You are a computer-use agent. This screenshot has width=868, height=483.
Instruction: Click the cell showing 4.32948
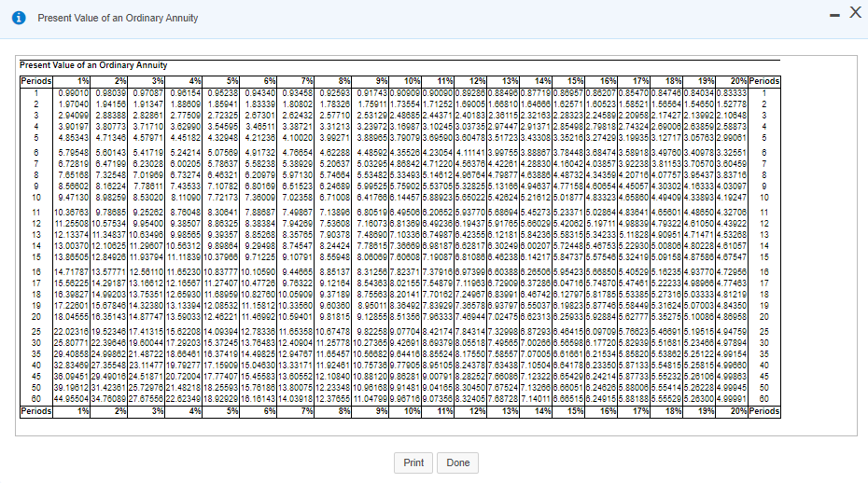223,137
